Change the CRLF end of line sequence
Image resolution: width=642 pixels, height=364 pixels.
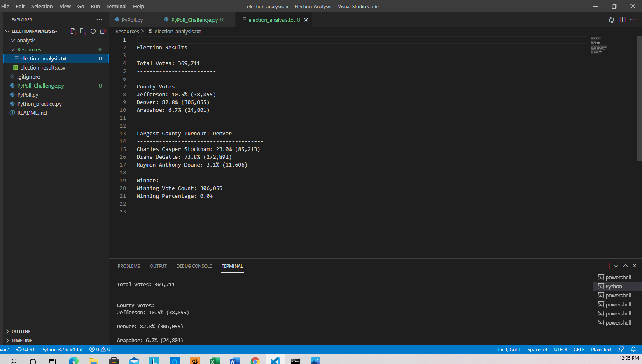point(579,350)
